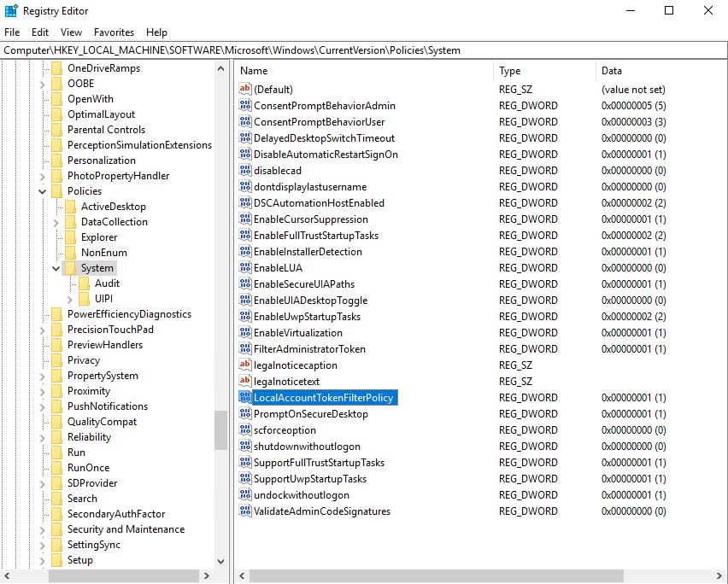Click the Registry Editor title bar icon
This screenshot has height=584, width=728.
click(11, 10)
